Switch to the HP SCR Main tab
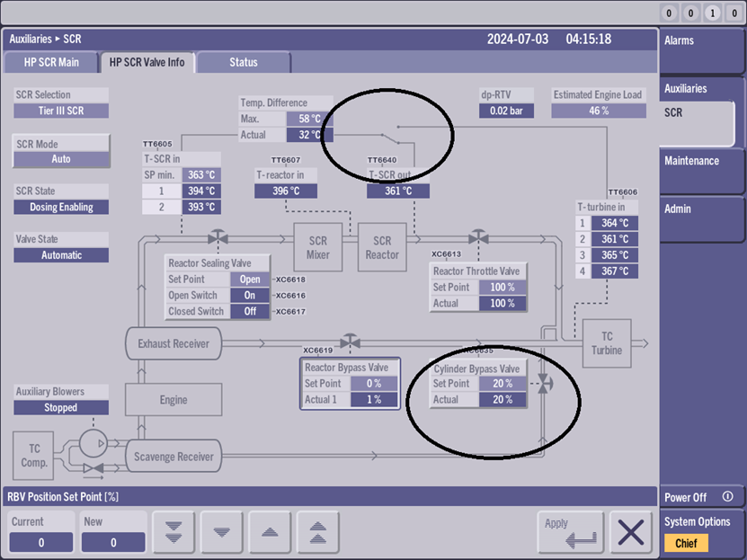 pyautogui.click(x=51, y=63)
